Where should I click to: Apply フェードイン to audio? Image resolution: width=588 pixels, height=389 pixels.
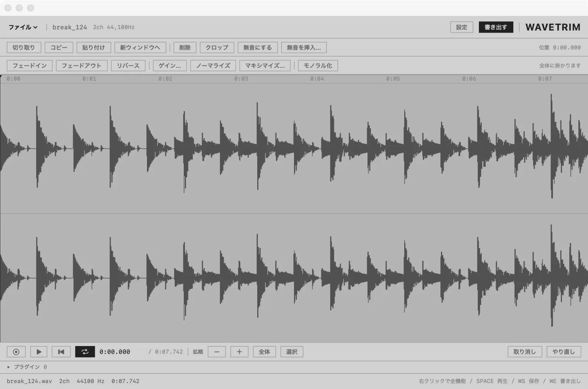pyautogui.click(x=30, y=66)
